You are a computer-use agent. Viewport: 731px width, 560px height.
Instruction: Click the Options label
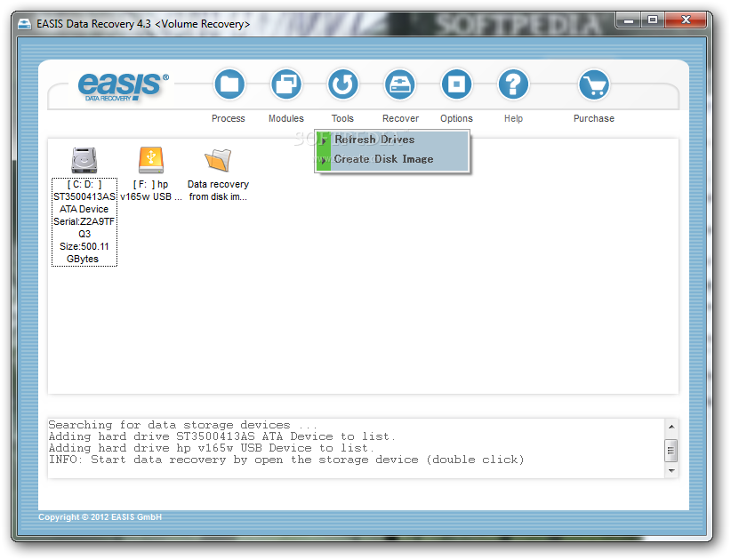point(456,118)
